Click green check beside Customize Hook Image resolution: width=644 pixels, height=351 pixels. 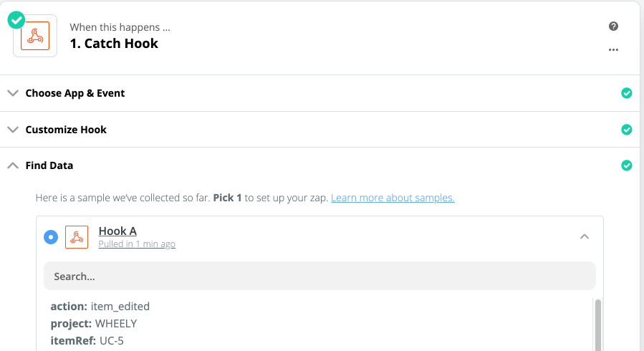tap(626, 130)
